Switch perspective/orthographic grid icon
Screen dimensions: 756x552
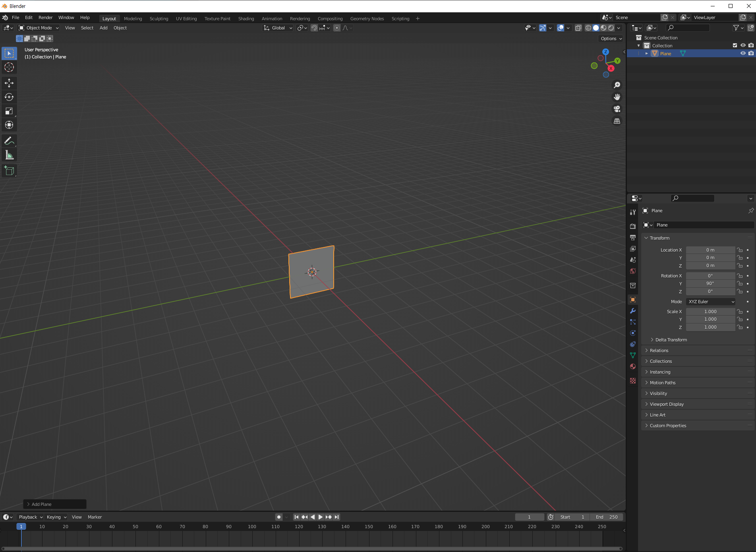[x=617, y=121]
